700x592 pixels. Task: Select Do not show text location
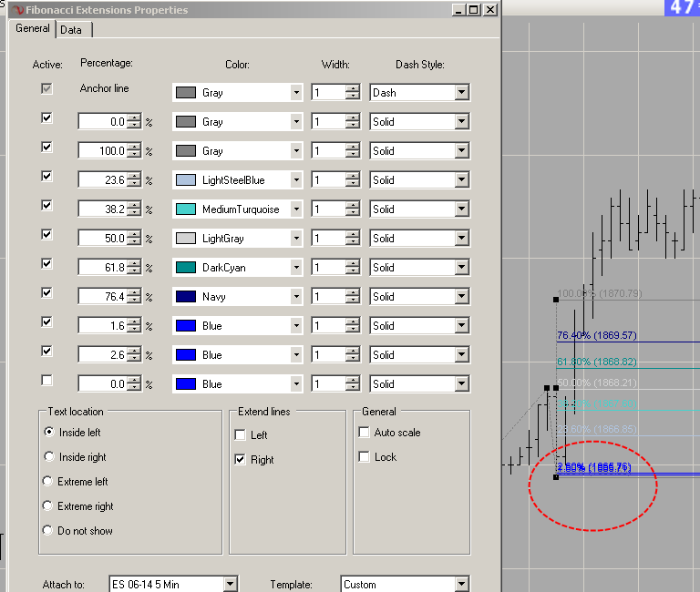(x=47, y=530)
